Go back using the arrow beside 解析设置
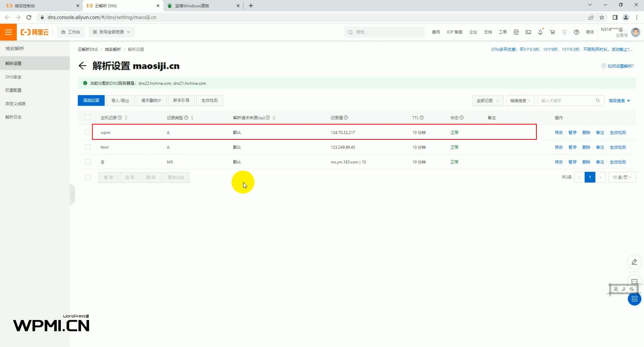 click(82, 66)
